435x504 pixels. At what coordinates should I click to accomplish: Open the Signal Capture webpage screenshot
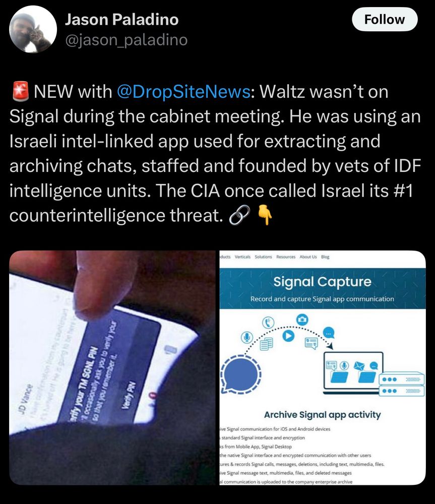(323, 367)
